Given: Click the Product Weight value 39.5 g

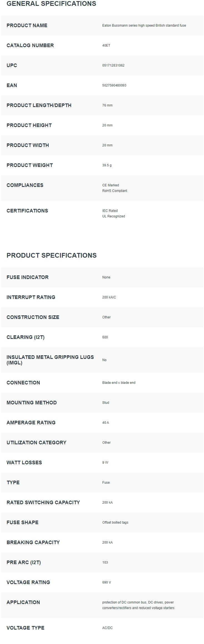Looking at the screenshot, I should pos(107,165).
